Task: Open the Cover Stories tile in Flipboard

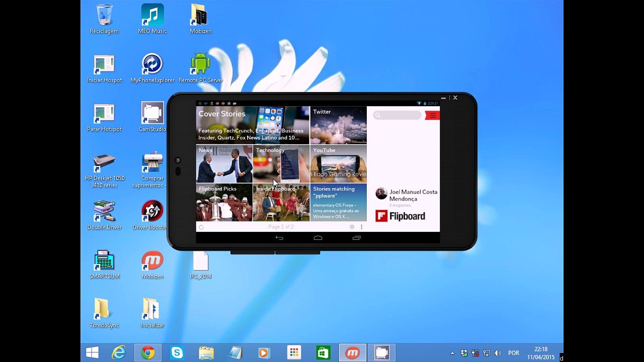Action: point(253,125)
